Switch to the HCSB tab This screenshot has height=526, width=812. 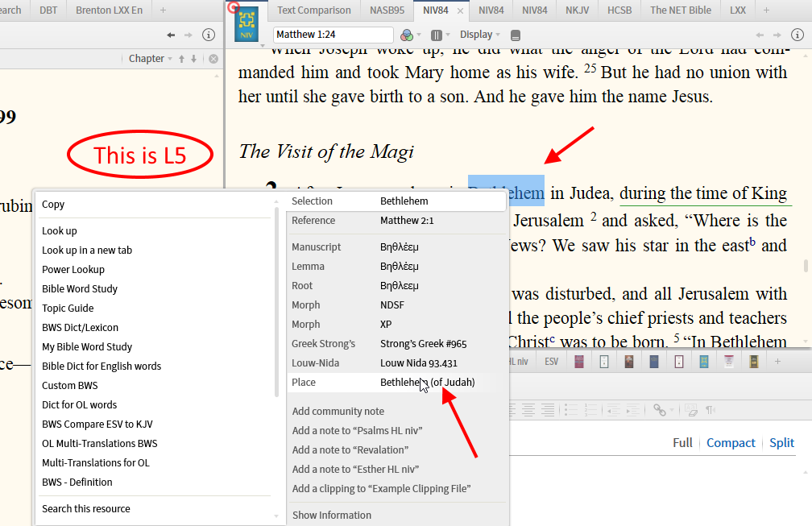click(619, 10)
